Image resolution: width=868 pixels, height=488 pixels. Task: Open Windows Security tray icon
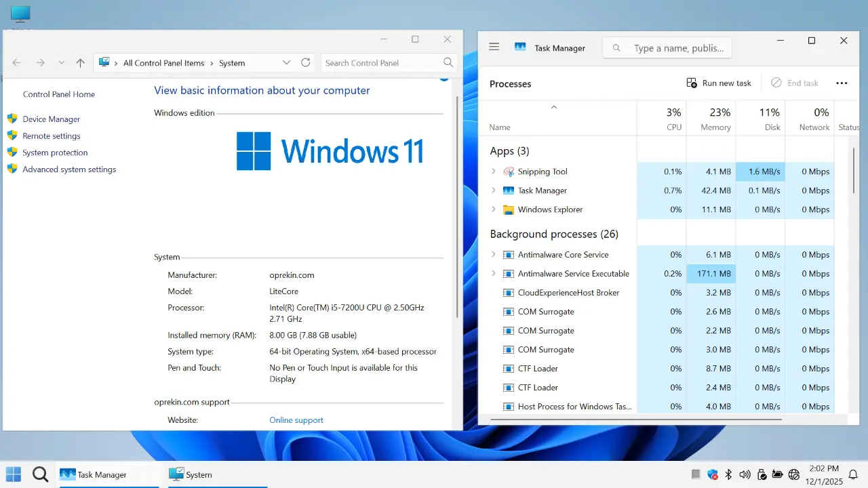[x=713, y=474]
